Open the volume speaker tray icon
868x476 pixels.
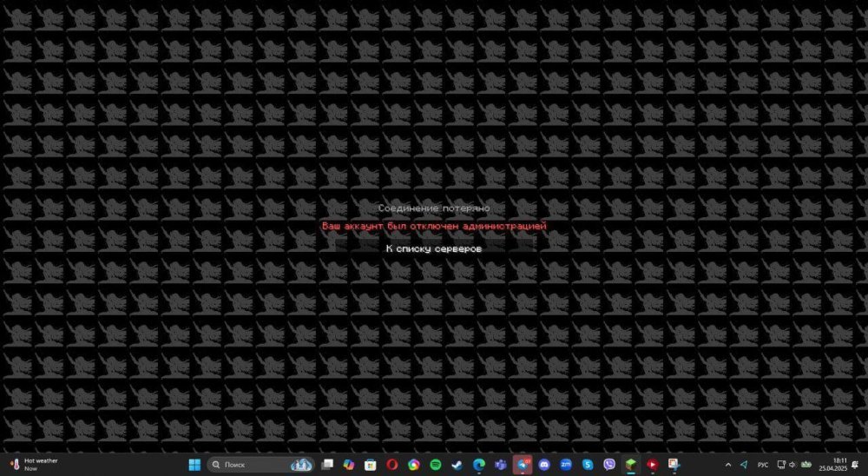coord(792,465)
